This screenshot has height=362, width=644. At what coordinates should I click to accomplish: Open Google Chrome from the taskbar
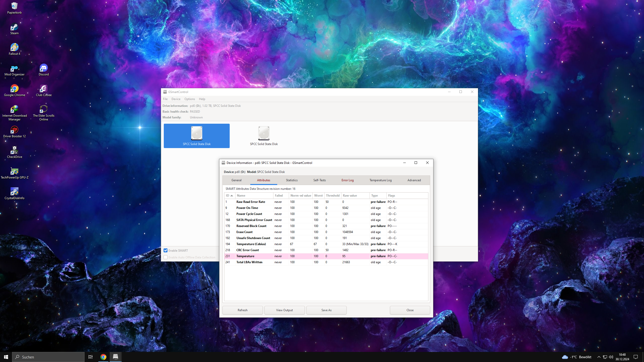[x=103, y=357]
